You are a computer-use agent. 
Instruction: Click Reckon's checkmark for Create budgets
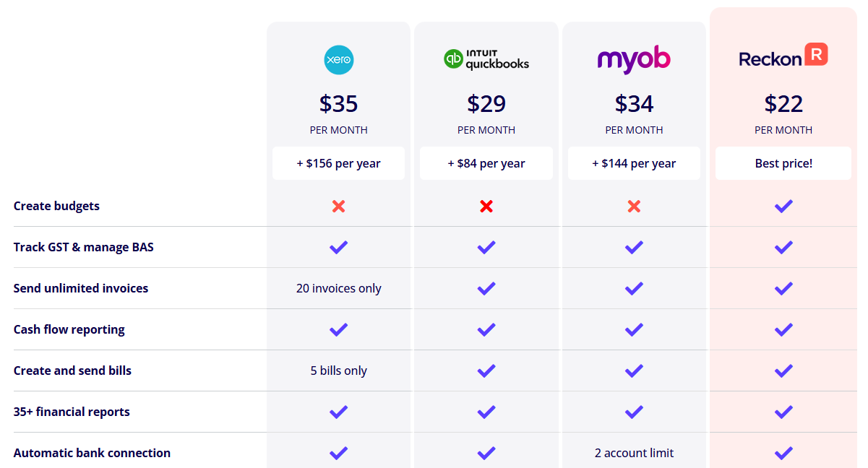point(783,207)
